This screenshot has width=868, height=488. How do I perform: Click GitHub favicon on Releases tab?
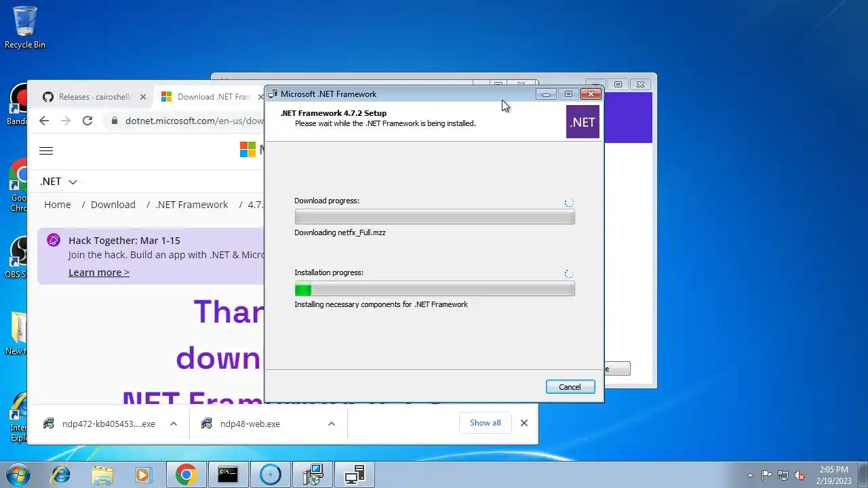(48, 97)
